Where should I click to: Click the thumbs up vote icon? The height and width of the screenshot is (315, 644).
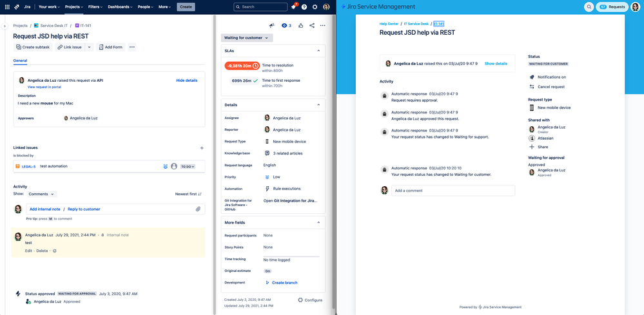click(301, 25)
